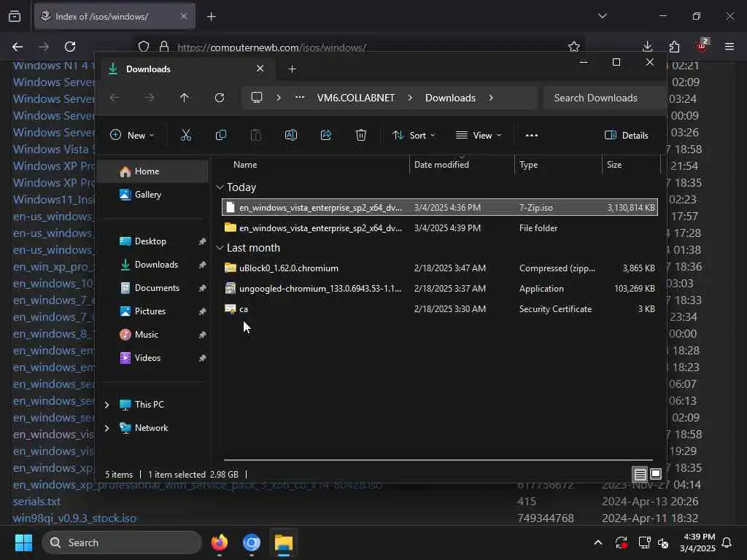Toggle the Details pane button
Screen dimensions: 747x560
click(x=626, y=135)
